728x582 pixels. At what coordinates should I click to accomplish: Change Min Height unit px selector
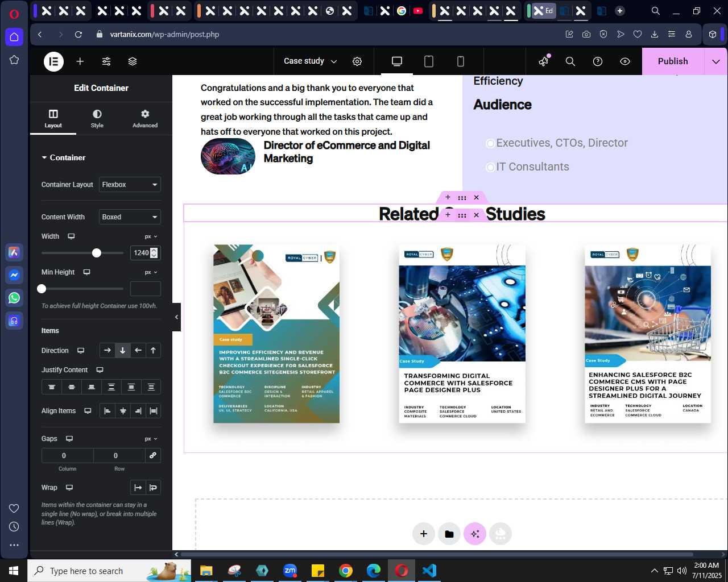tap(151, 272)
